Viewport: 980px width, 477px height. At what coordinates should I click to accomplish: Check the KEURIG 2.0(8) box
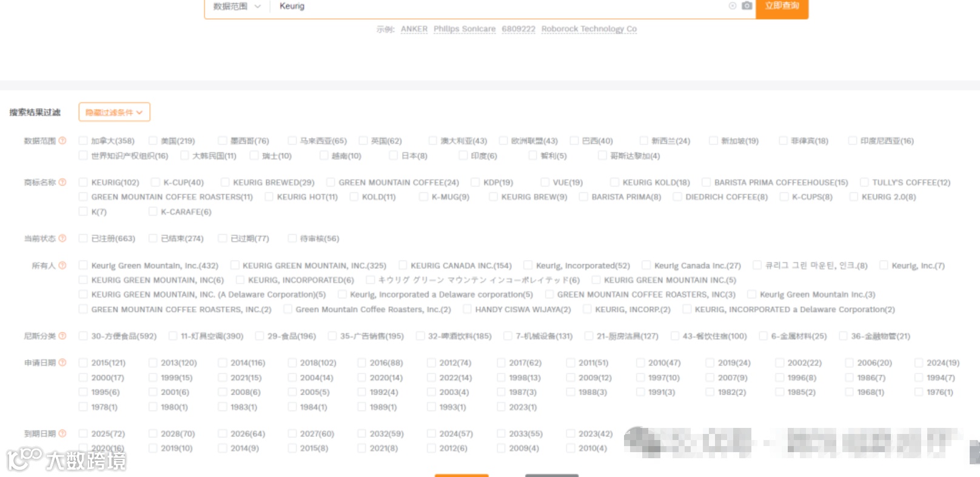[853, 197]
